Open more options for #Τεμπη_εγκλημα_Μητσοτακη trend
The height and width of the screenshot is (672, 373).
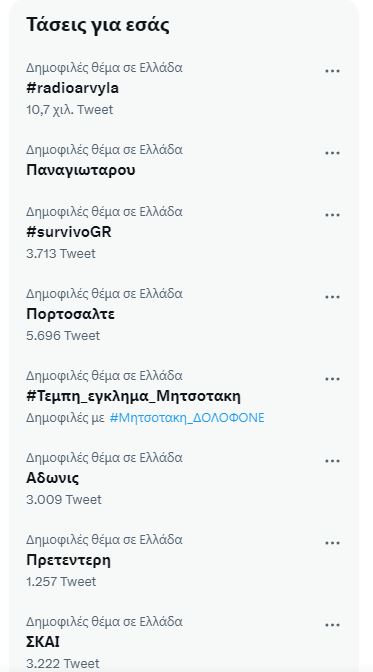coord(332,379)
